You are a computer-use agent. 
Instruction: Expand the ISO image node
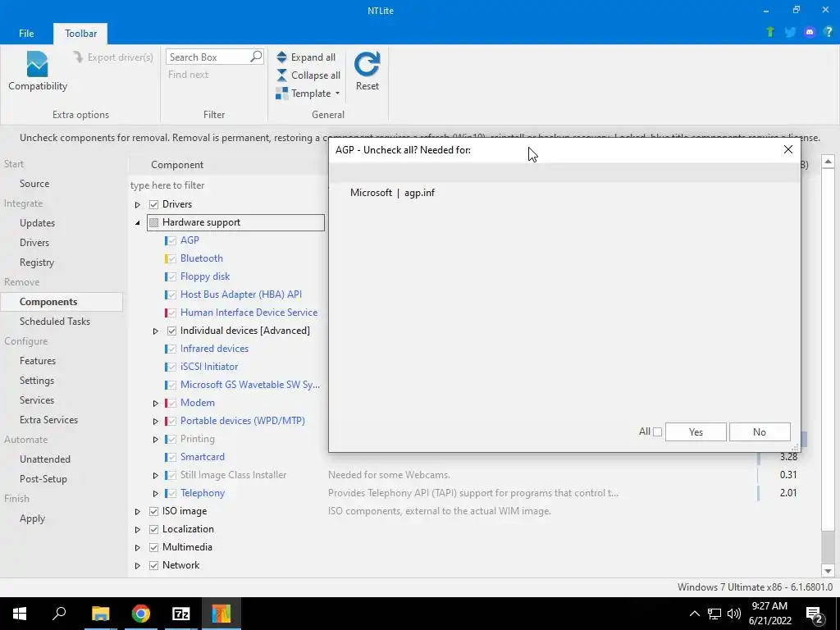click(138, 512)
